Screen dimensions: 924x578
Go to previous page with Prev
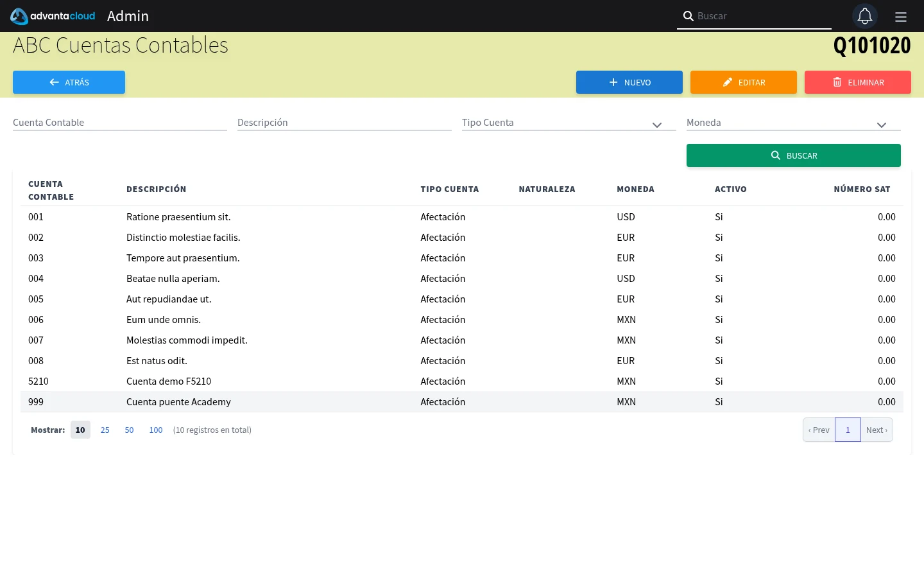coord(819,430)
